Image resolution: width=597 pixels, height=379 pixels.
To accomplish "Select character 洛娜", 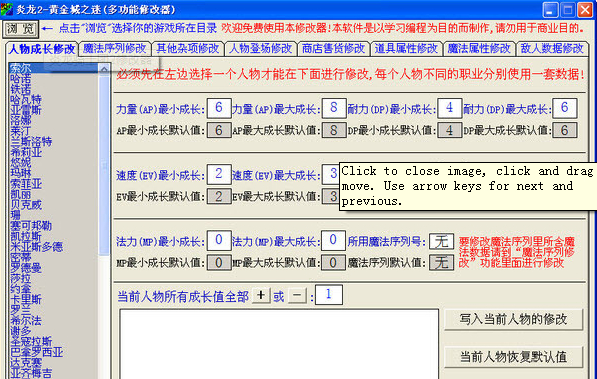I will (21, 121).
